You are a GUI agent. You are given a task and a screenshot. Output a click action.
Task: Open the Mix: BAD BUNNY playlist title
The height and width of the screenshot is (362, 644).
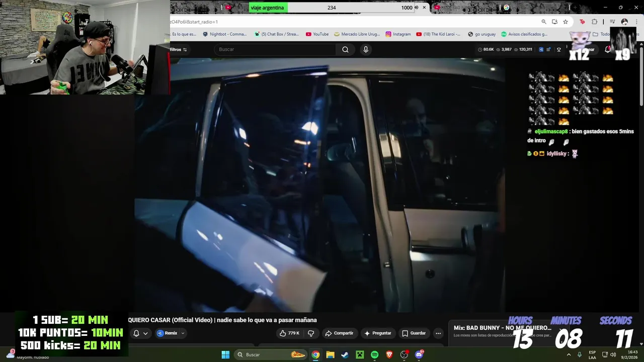coord(502,328)
